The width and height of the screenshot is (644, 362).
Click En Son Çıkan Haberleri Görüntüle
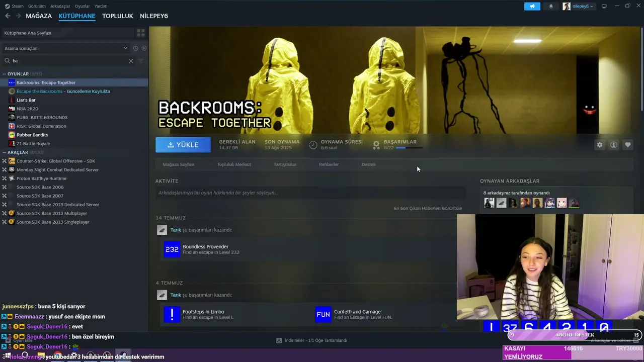pos(428,208)
